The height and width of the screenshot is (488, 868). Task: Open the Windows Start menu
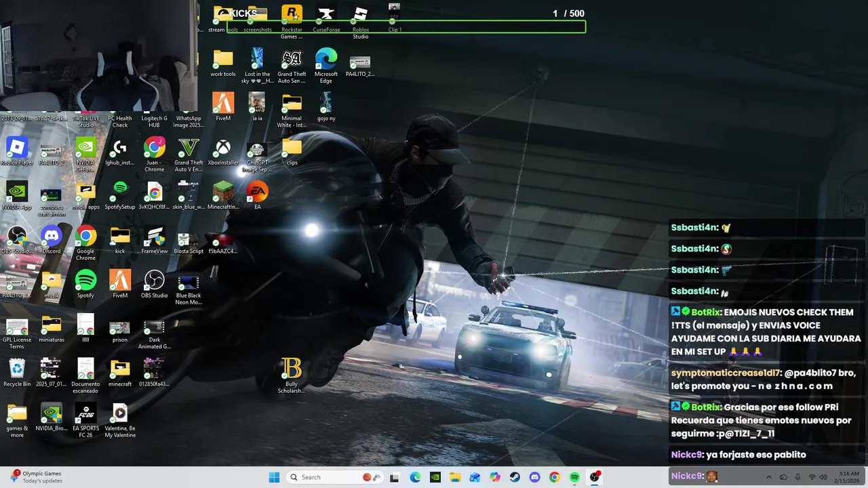click(274, 477)
